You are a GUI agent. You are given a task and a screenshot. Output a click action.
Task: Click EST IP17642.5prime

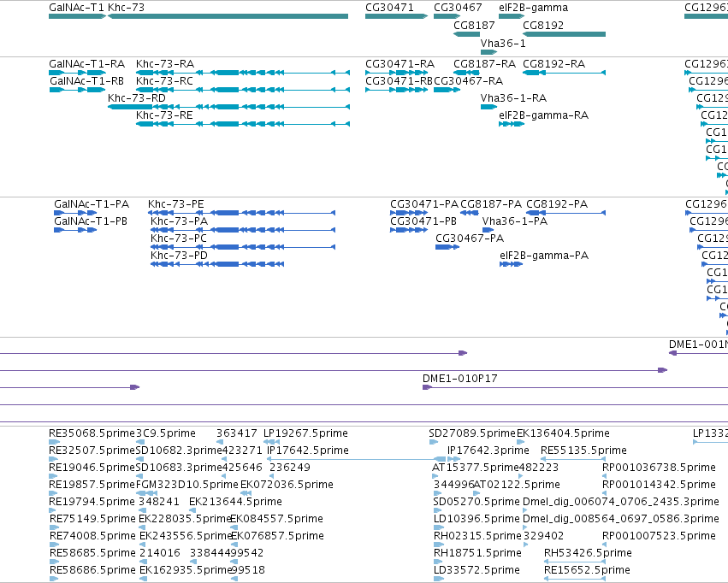coord(356,459)
